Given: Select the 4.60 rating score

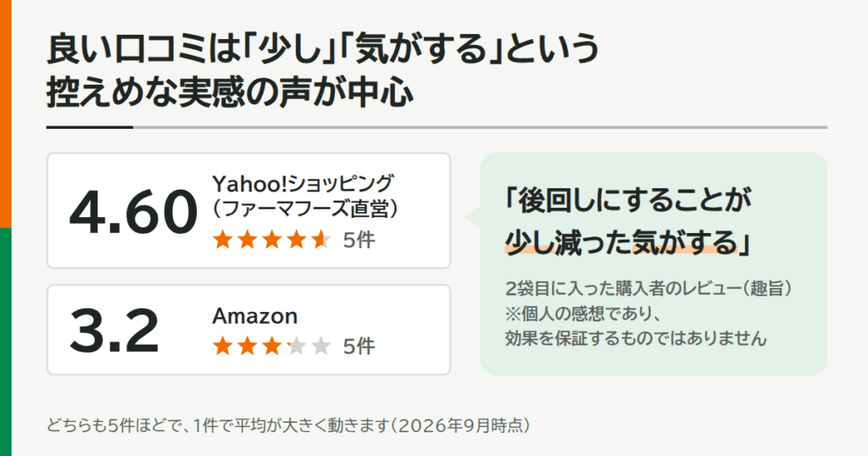Looking at the screenshot, I should point(133,212).
